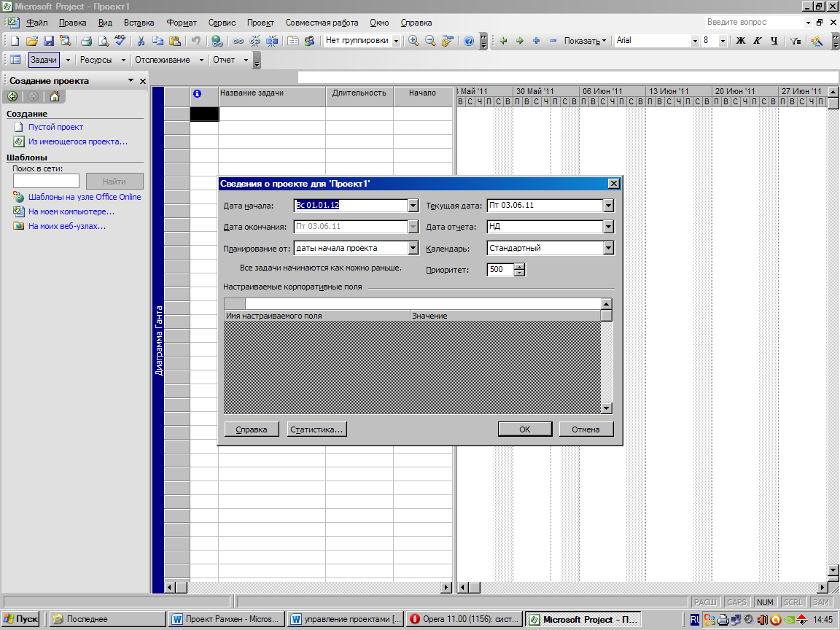Open the Дата начала date picker dropdown
840x630 pixels.
[x=413, y=205]
